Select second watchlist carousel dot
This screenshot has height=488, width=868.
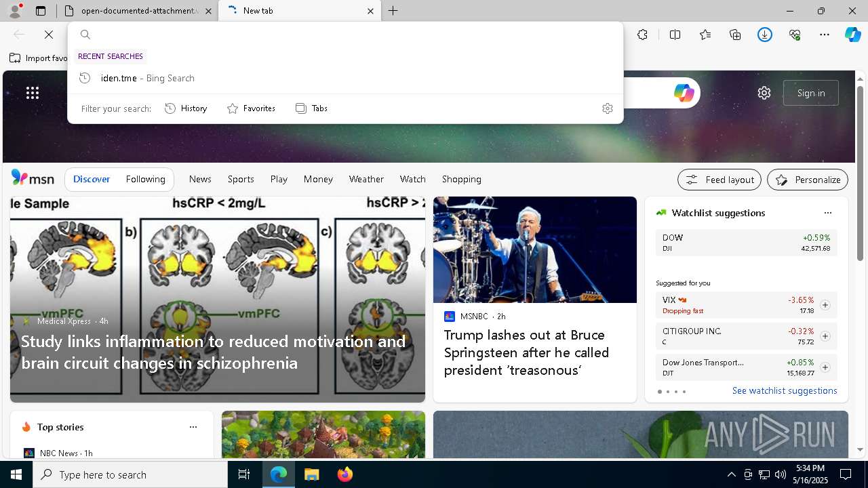(667, 392)
